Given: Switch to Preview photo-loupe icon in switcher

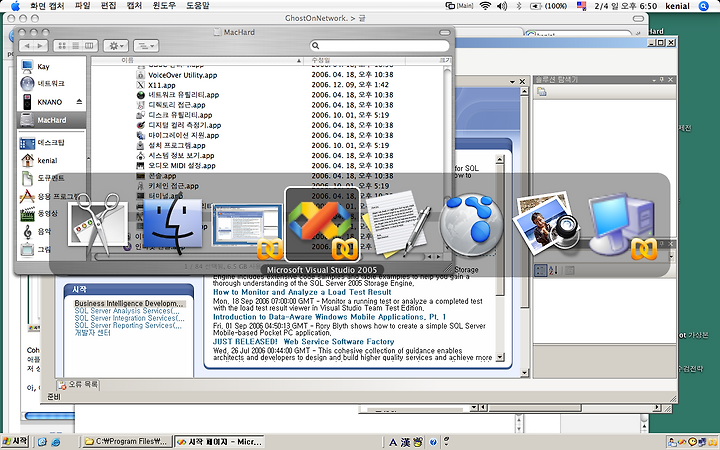Looking at the screenshot, I should [x=546, y=224].
